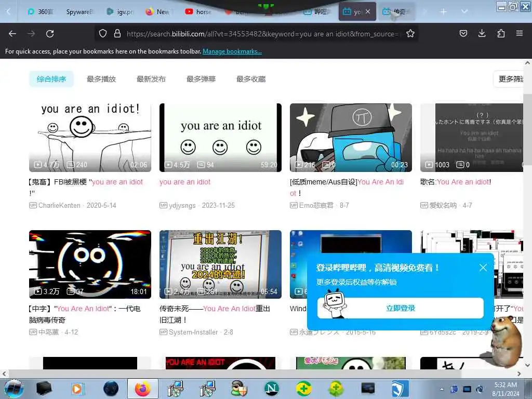This screenshot has width=532, height=399.
Task: Open the 传奇未死 video title
Action: [215, 314]
